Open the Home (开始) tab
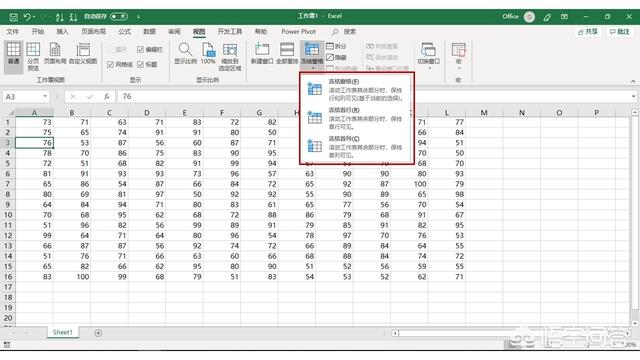 pos(38,31)
